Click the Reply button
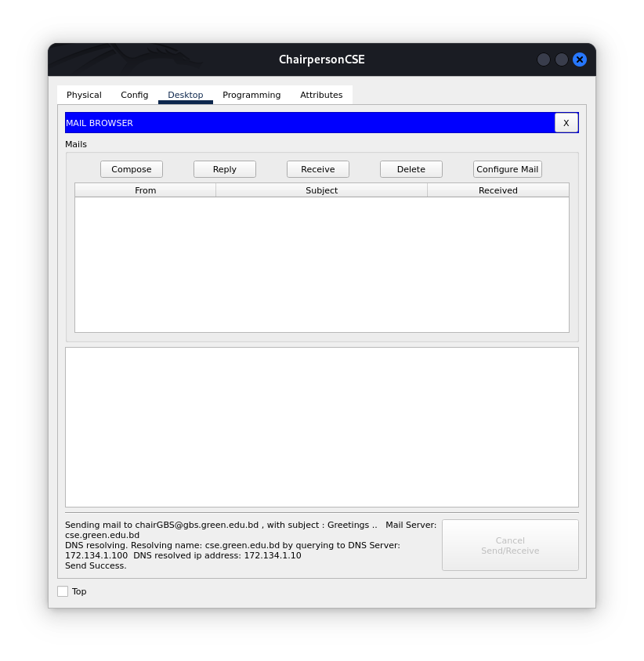 (224, 169)
